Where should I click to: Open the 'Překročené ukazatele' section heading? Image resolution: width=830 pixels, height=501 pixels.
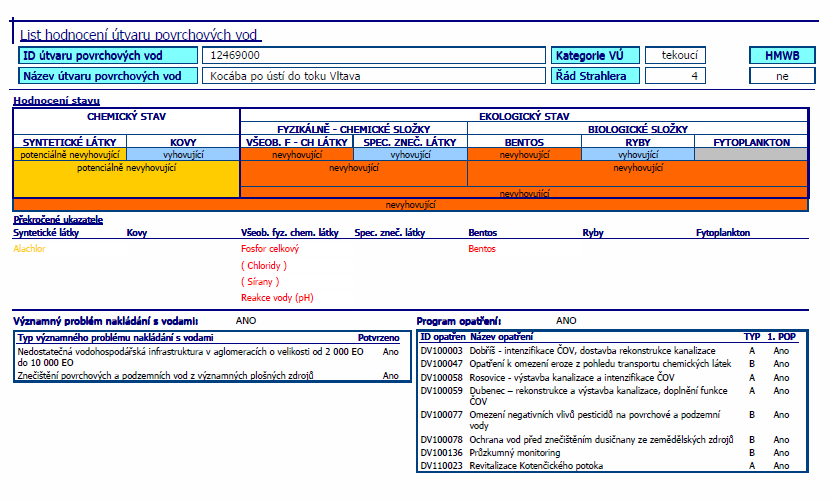click(x=58, y=220)
